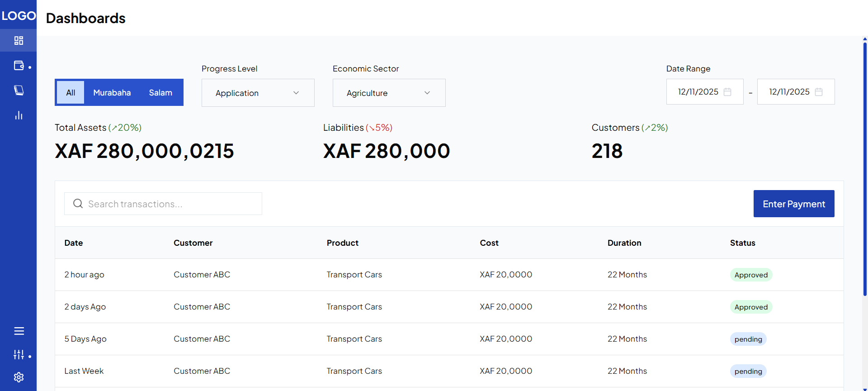Open the sliders adjustment icon in sidebar

pos(19,355)
